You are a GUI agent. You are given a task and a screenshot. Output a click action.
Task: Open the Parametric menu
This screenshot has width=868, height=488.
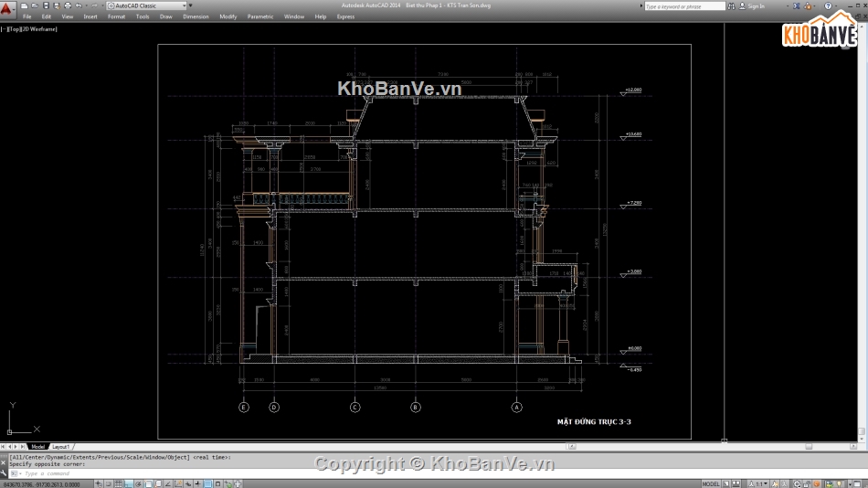pyautogui.click(x=260, y=16)
